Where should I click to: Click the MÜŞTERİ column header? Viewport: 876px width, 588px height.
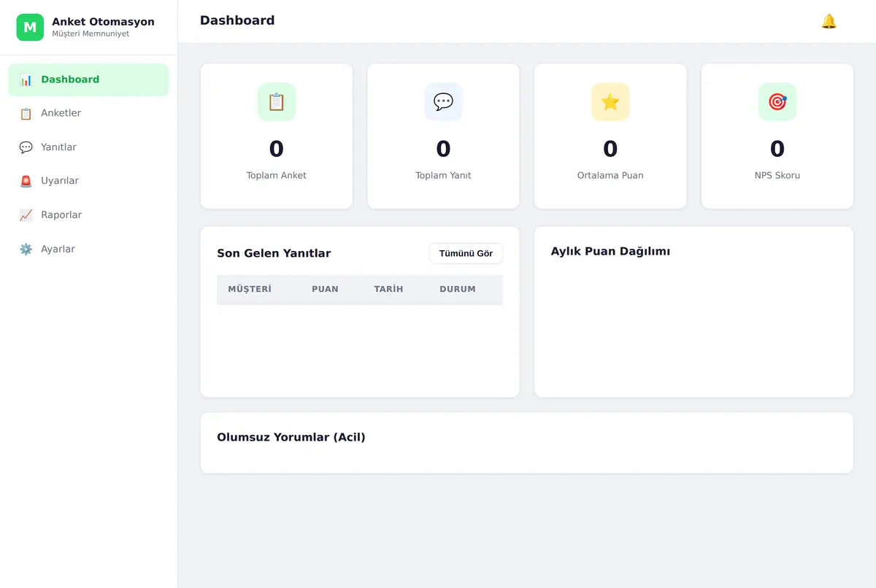(x=250, y=289)
